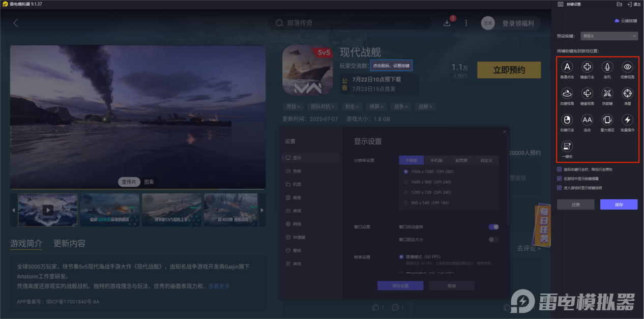Open the 预设按键 preset dropdown
644x319 pixels.
(609, 36)
